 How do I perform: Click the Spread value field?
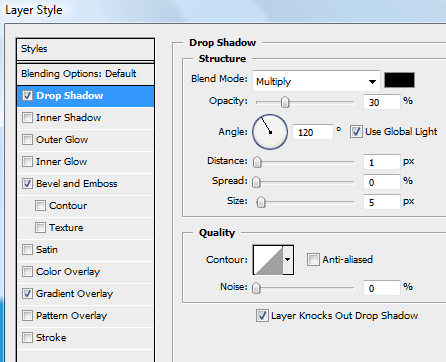382,182
